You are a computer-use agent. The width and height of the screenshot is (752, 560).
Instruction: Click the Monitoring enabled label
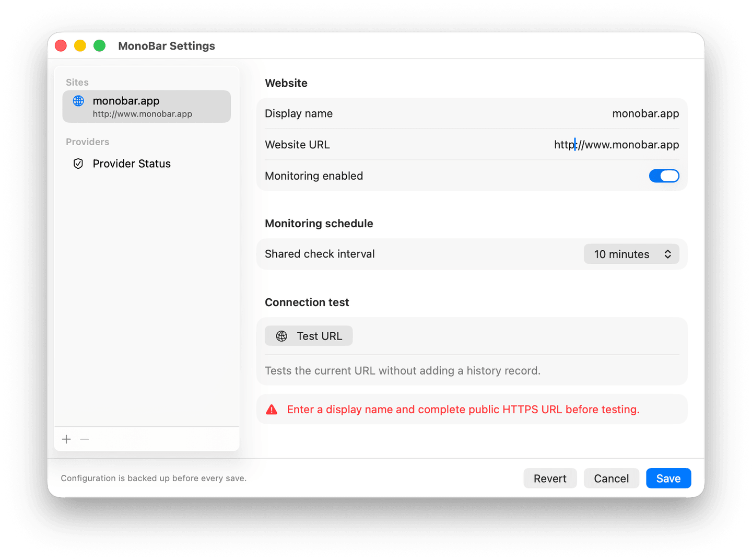tap(314, 176)
